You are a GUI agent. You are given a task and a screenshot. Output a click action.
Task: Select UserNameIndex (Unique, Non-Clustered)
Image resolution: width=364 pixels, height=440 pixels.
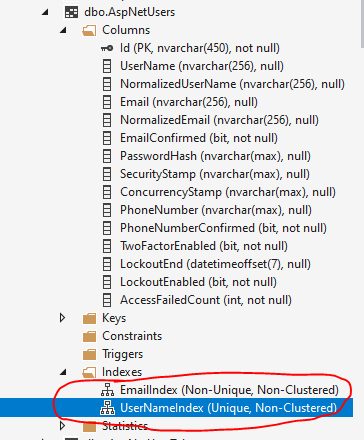click(x=228, y=408)
